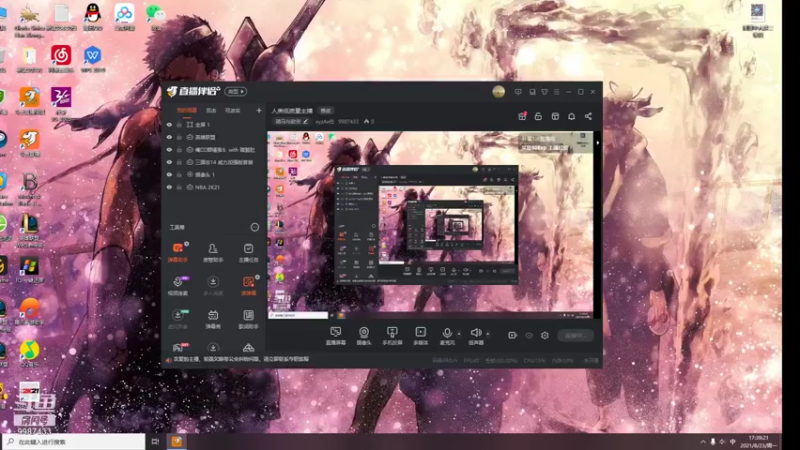Click the skin shirt icon in title bar
The width and height of the screenshot is (800, 450).
click(544, 92)
